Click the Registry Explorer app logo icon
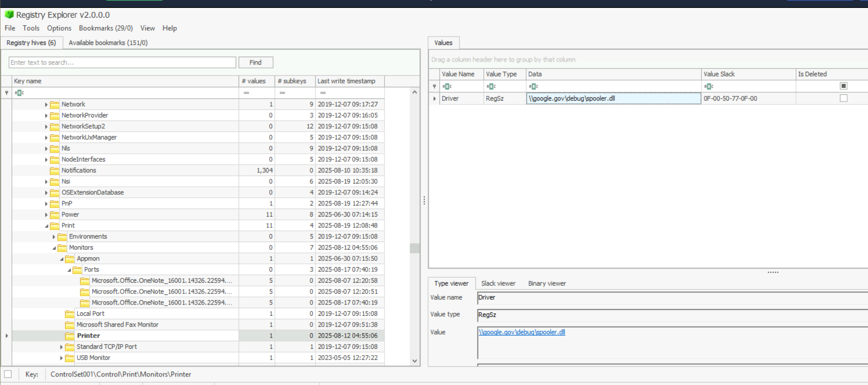The width and height of the screenshot is (868, 385). (x=9, y=15)
